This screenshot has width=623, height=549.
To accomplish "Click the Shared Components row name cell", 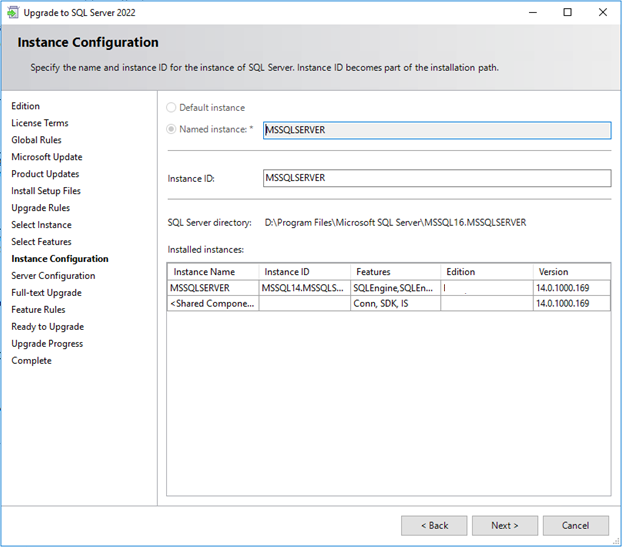I will pos(213,303).
